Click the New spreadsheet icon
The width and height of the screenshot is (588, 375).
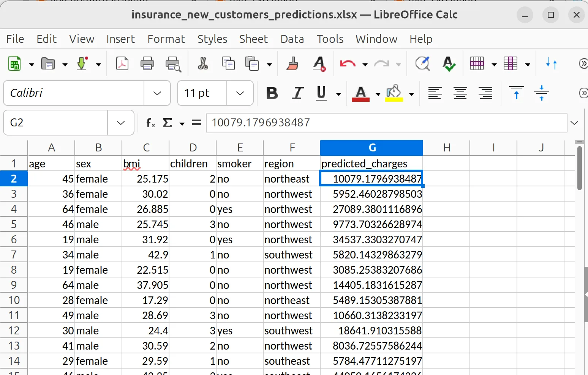14,64
